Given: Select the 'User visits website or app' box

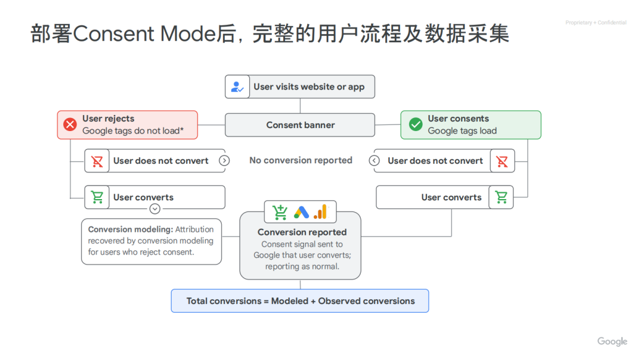Looking at the screenshot, I should (300, 86).
